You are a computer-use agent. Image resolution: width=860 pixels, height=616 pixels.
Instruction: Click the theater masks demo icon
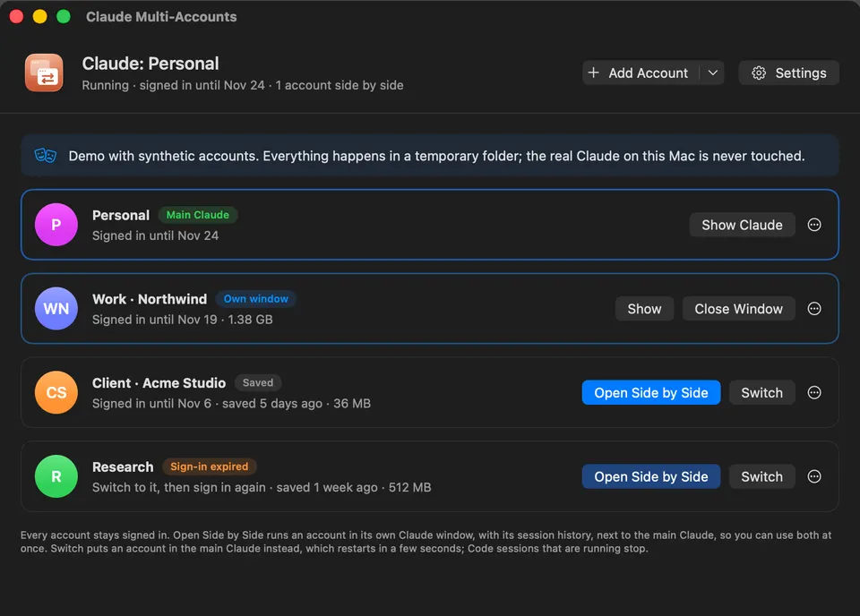pyautogui.click(x=46, y=156)
